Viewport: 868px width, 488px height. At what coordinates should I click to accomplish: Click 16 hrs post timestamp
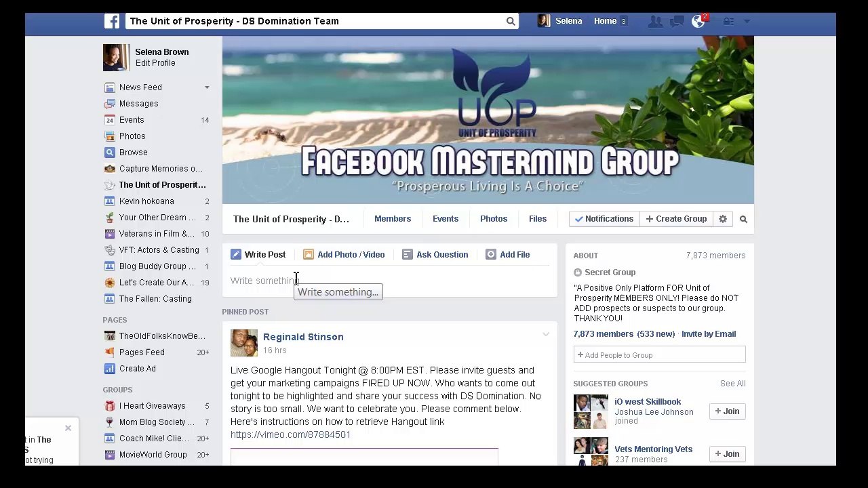point(275,350)
